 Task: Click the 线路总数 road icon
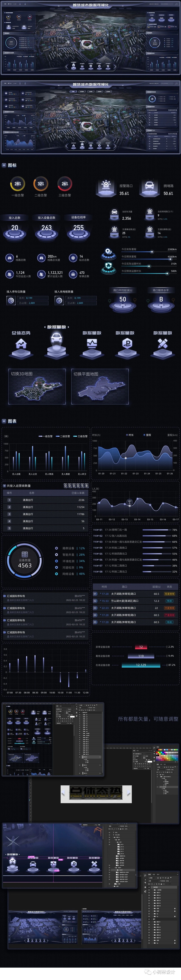9,258
